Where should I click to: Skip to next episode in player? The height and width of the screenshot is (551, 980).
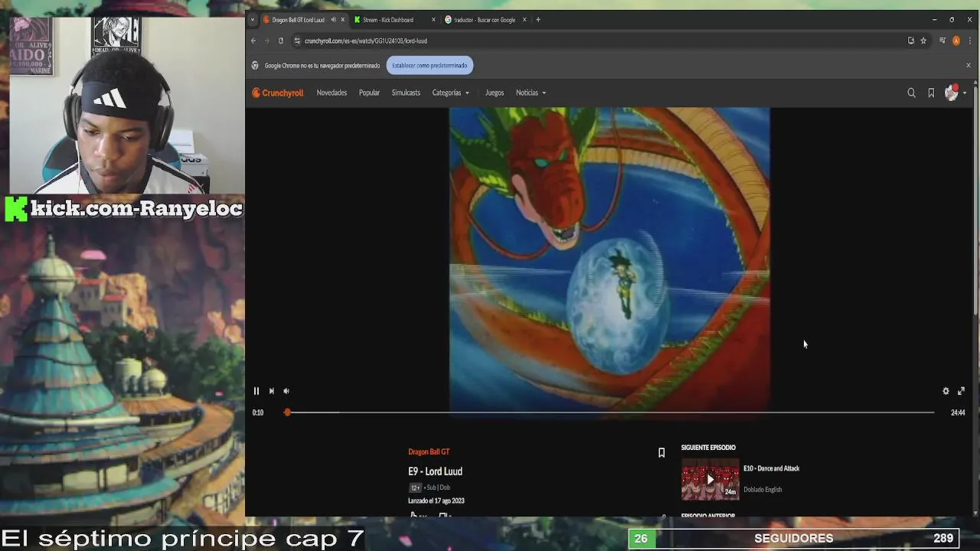(271, 391)
